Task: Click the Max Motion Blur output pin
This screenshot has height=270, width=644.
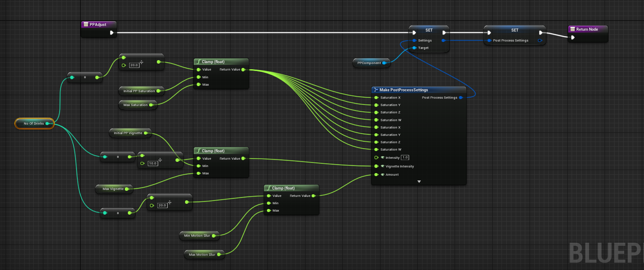Action: tap(219, 254)
